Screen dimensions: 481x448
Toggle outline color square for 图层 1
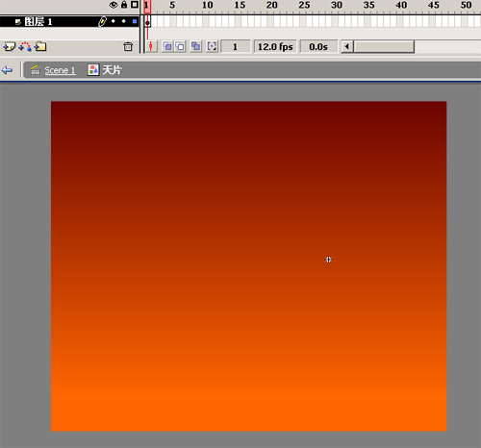coord(135,21)
